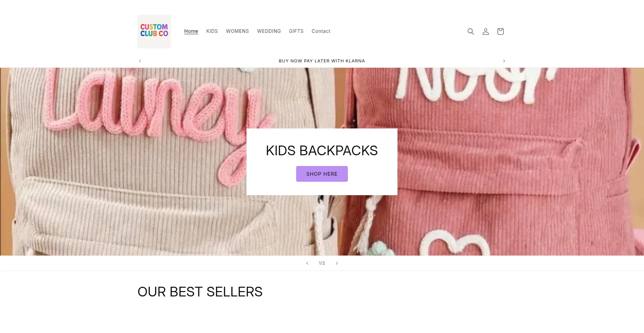Go to previous slideshow slide

coord(307,263)
